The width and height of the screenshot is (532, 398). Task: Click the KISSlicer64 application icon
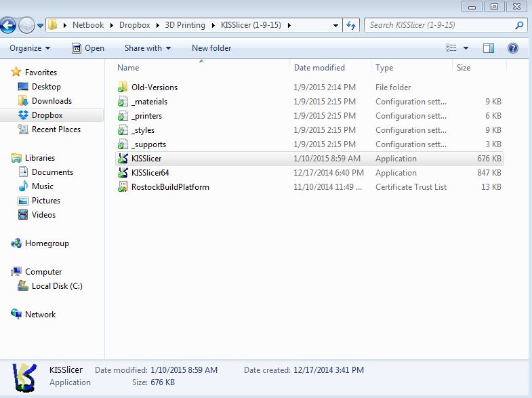123,173
